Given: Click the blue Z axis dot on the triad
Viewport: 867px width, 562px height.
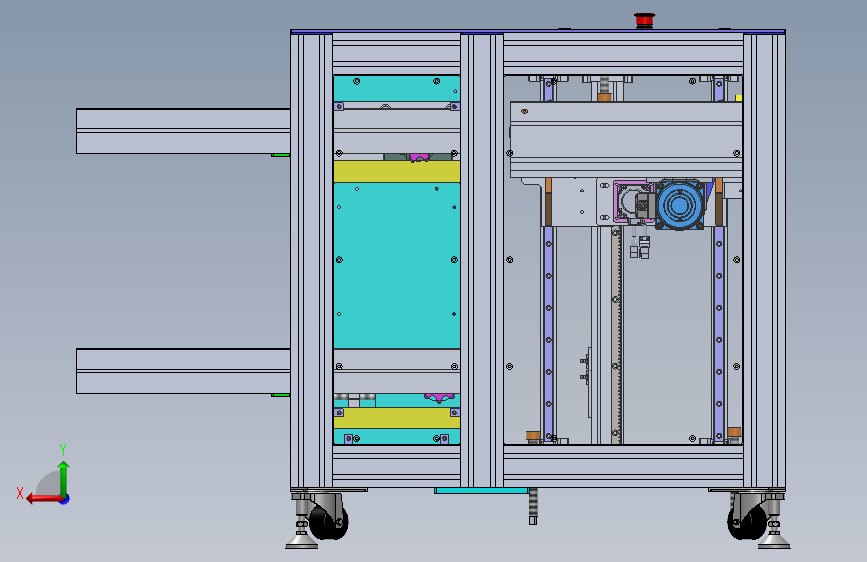Looking at the screenshot, I should click(x=65, y=499).
